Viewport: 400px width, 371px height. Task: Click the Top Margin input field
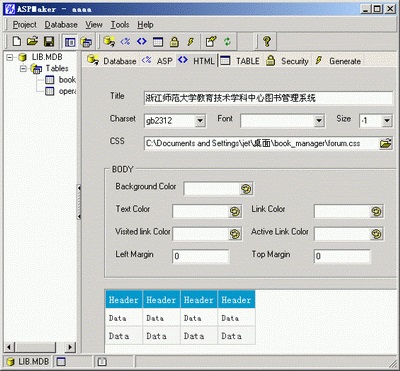pyautogui.click(x=342, y=256)
